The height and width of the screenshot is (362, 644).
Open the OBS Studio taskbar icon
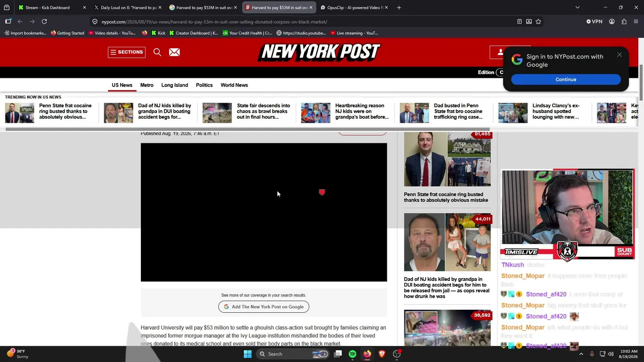coord(397,354)
